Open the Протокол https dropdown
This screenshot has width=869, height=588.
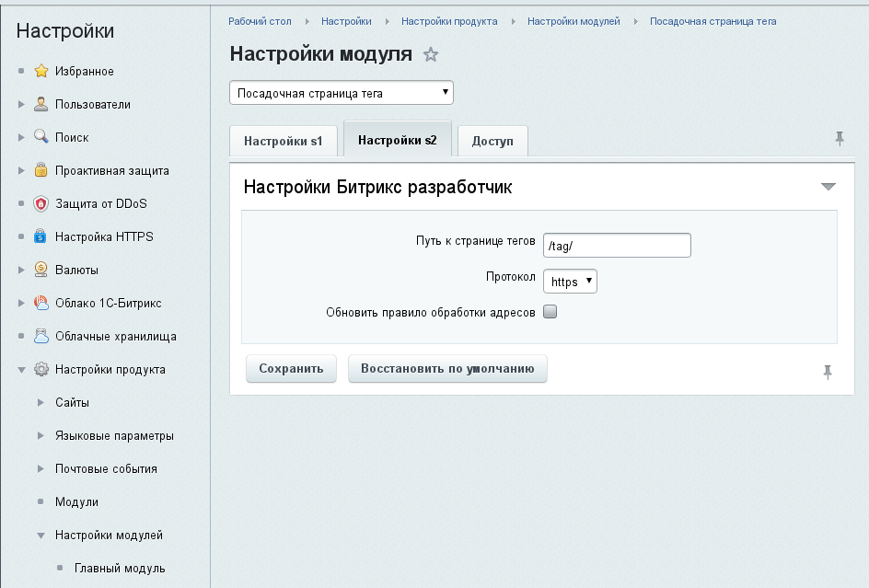tap(570, 282)
